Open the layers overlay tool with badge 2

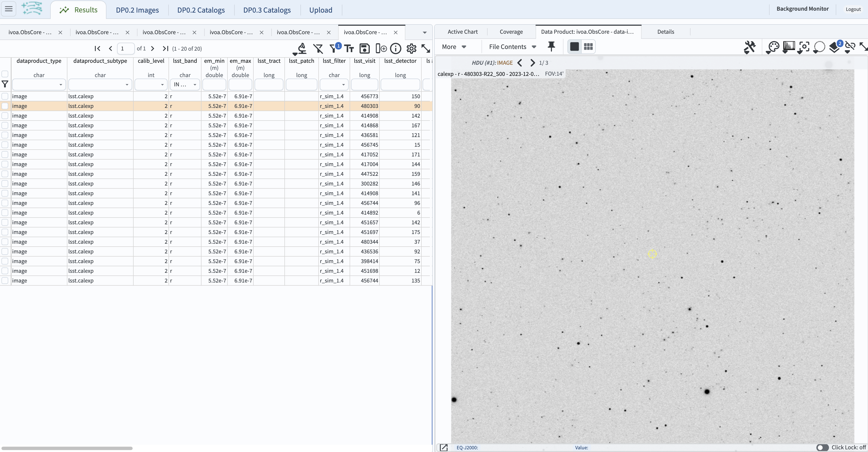click(835, 47)
